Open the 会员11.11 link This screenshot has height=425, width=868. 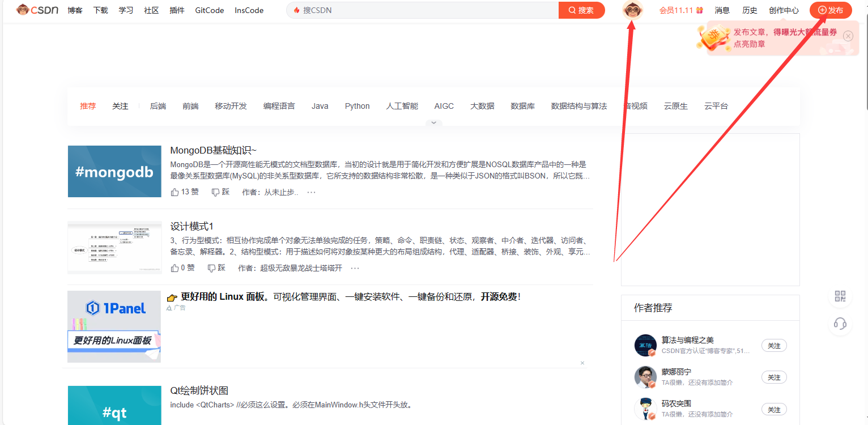click(681, 10)
